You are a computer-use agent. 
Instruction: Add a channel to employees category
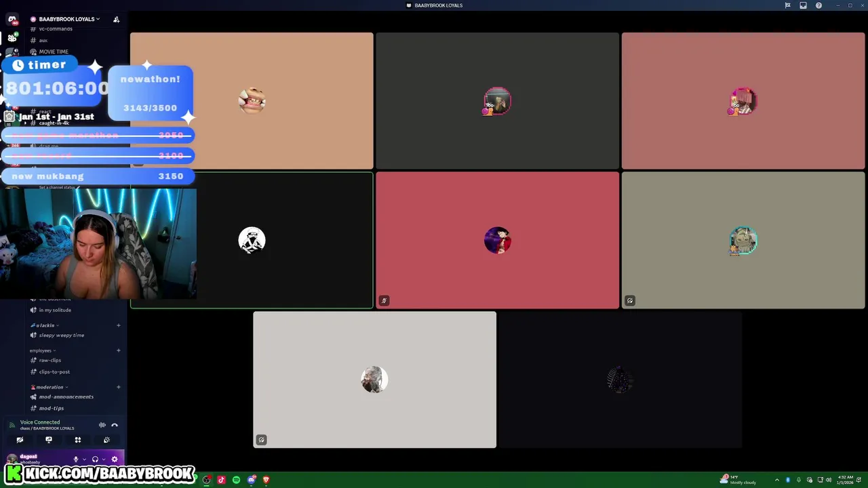(119, 350)
